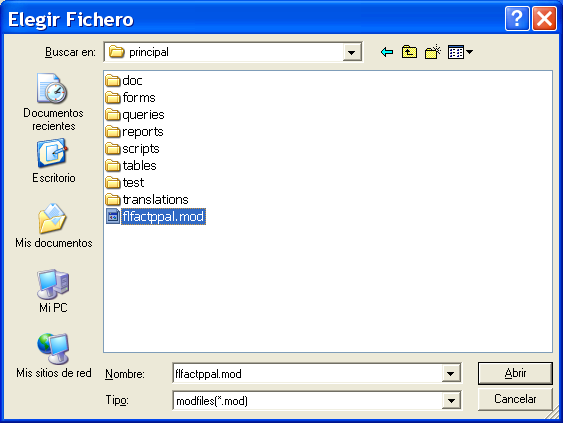Click the Nombre filename text field
The width and height of the screenshot is (563, 423).
click(x=307, y=374)
